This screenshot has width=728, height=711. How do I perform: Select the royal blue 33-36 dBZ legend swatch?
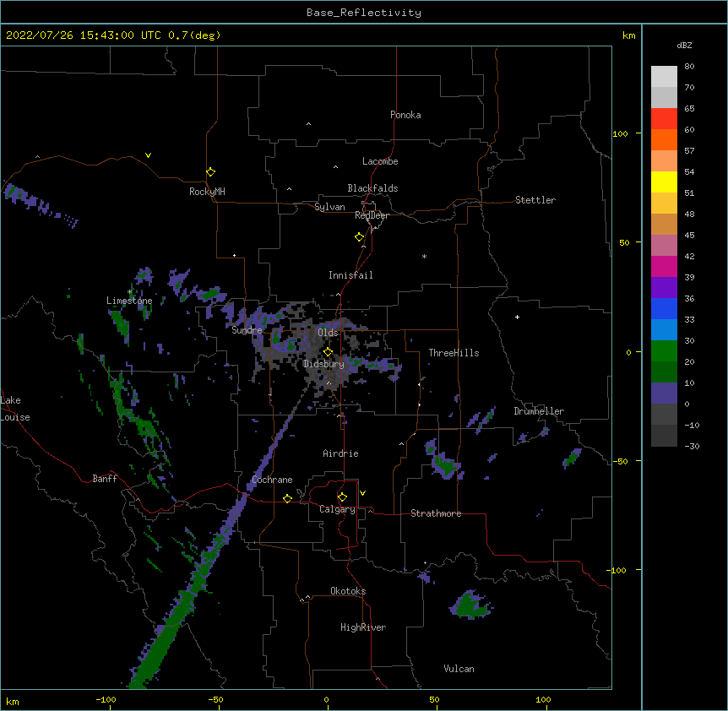664,308
